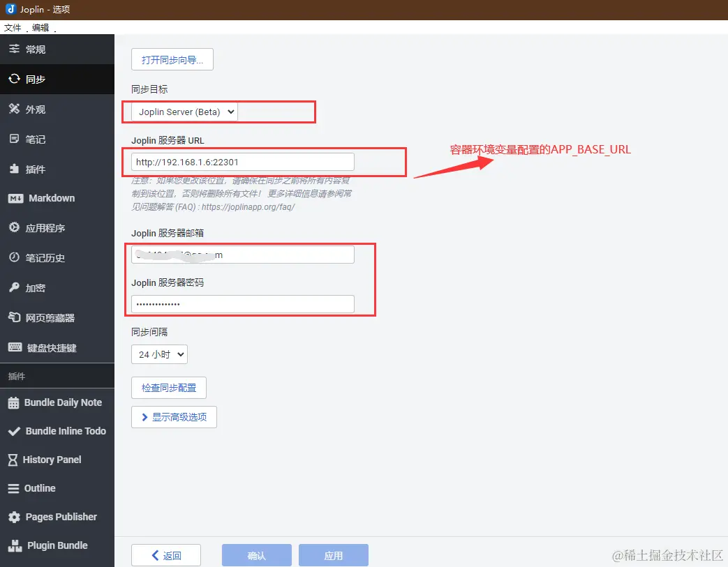This screenshot has width=728, height=567.
Task: Open the 文件 (File) menu
Action: coord(13,28)
